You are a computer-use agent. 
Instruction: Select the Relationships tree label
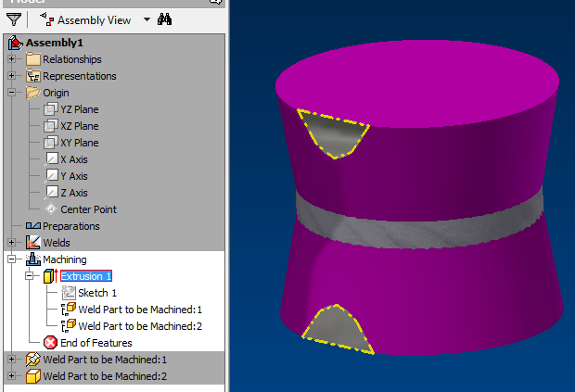coord(72,59)
